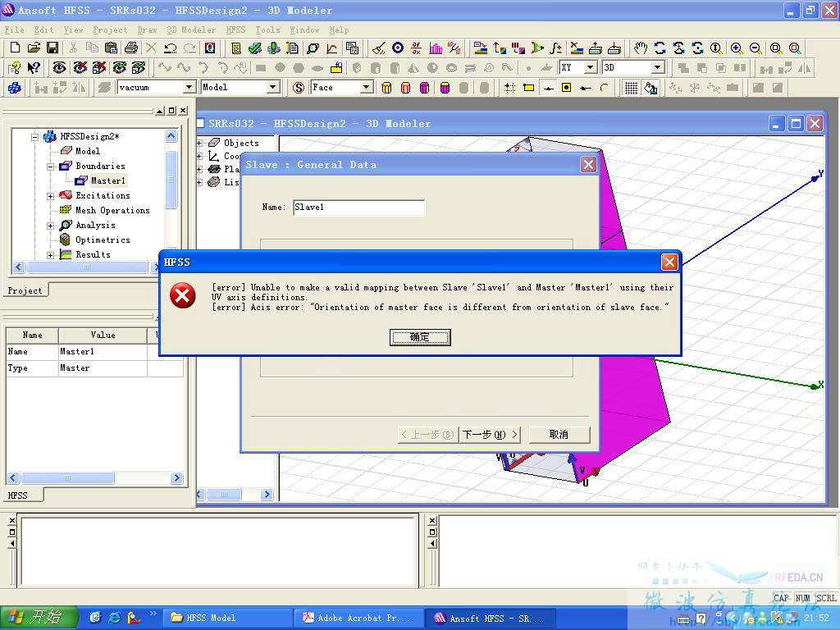This screenshot has width=840, height=630.
Task: Click the rotate view arrows icon
Action: pos(660,48)
